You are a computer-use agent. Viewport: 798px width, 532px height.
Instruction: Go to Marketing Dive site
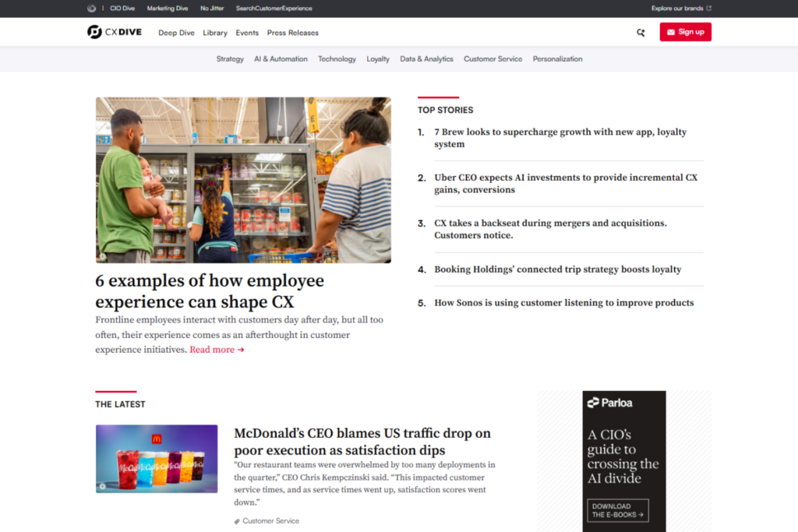(x=168, y=8)
